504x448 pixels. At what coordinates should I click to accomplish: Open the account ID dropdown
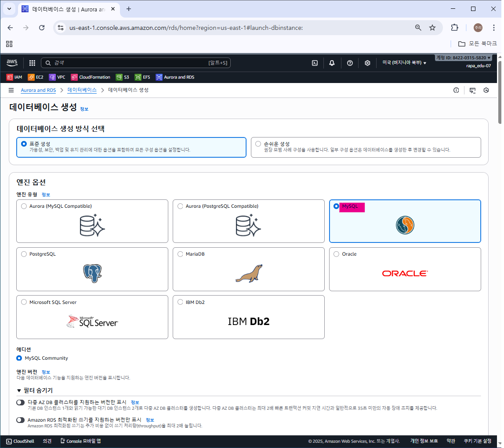464,58
